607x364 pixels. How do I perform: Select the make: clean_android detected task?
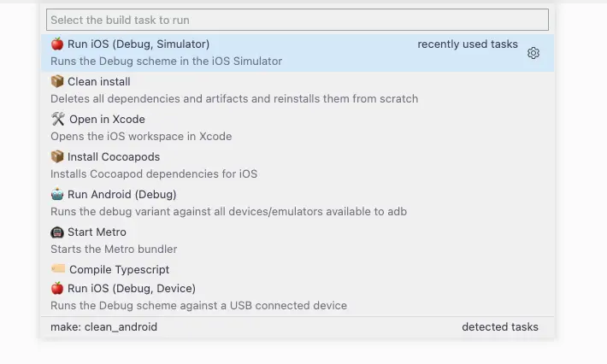(x=298, y=327)
